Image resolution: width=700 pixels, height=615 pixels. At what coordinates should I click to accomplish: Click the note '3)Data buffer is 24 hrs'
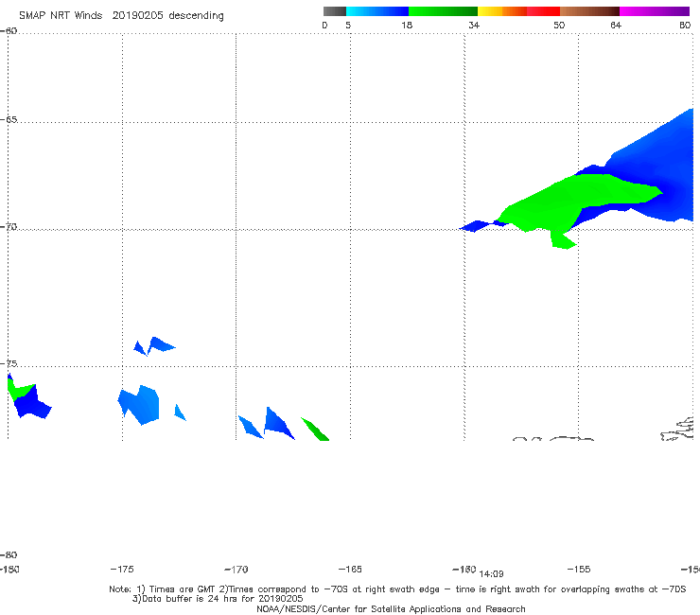point(218,599)
